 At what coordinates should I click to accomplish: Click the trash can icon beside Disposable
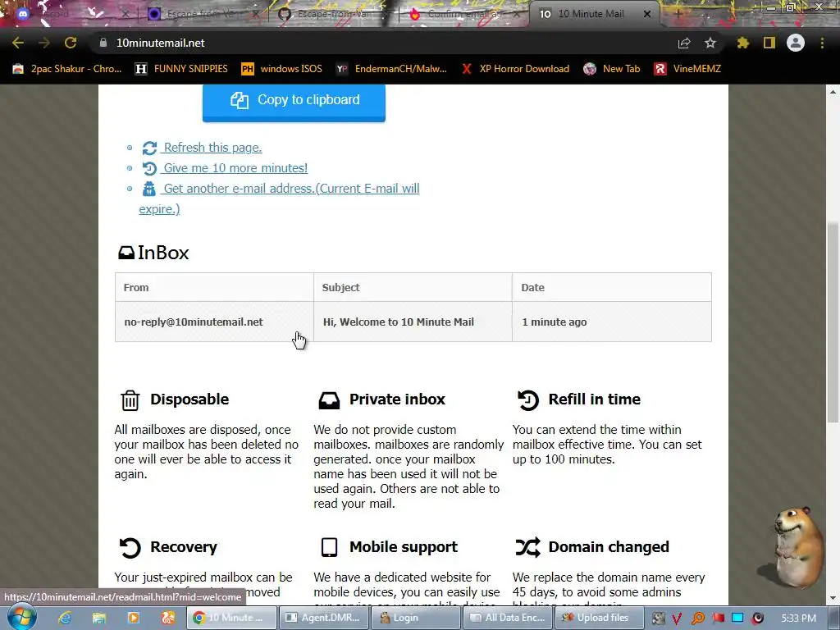tap(130, 399)
